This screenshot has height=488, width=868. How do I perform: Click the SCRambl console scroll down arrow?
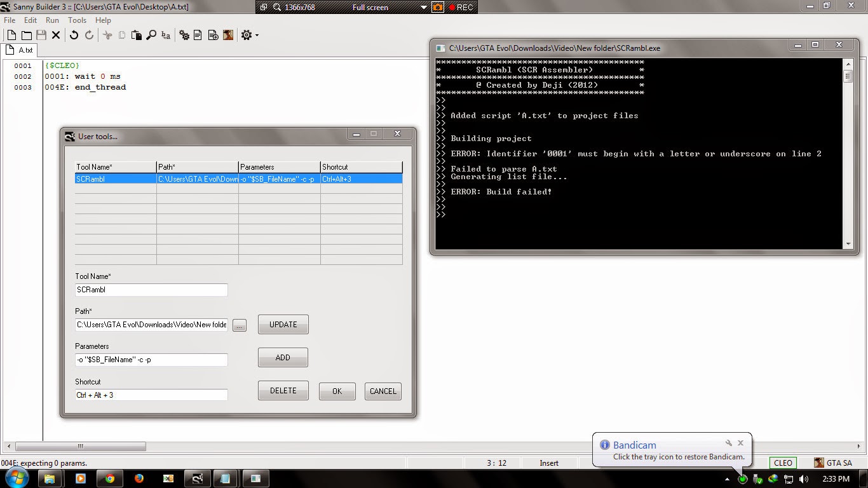(848, 244)
